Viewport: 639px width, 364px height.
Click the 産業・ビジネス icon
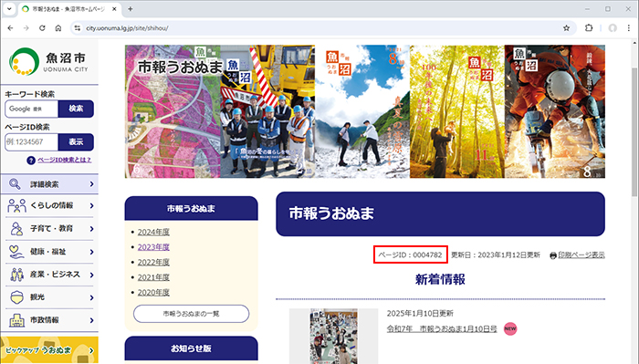click(x=16, y=275)
